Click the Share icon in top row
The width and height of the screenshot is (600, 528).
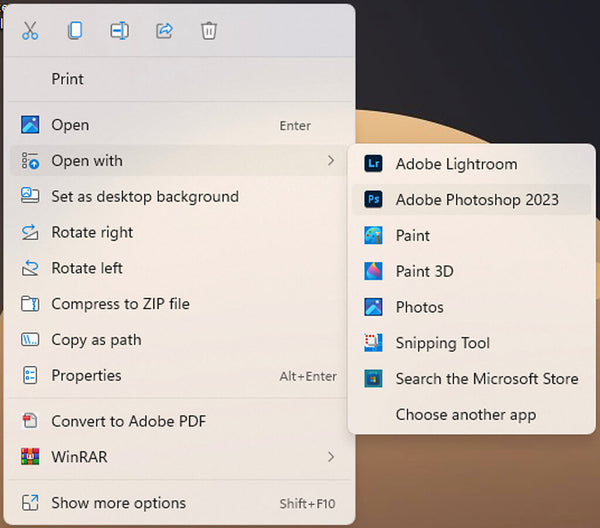click(164, 31)
